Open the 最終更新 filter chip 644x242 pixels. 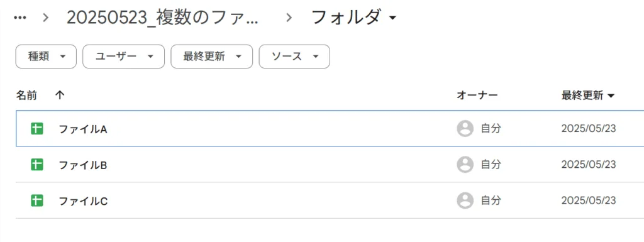click(211, 57)
